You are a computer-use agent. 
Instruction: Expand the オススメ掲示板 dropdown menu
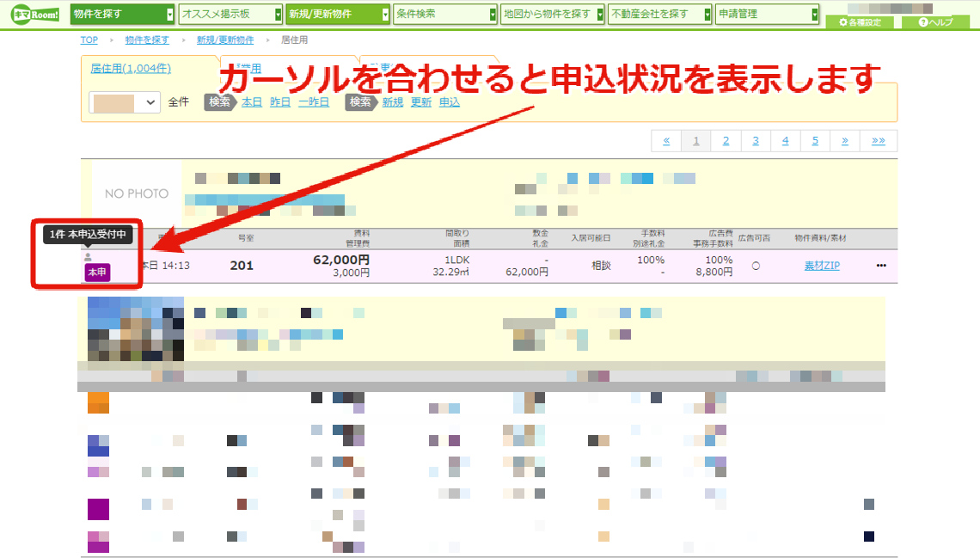coord(230,14)
